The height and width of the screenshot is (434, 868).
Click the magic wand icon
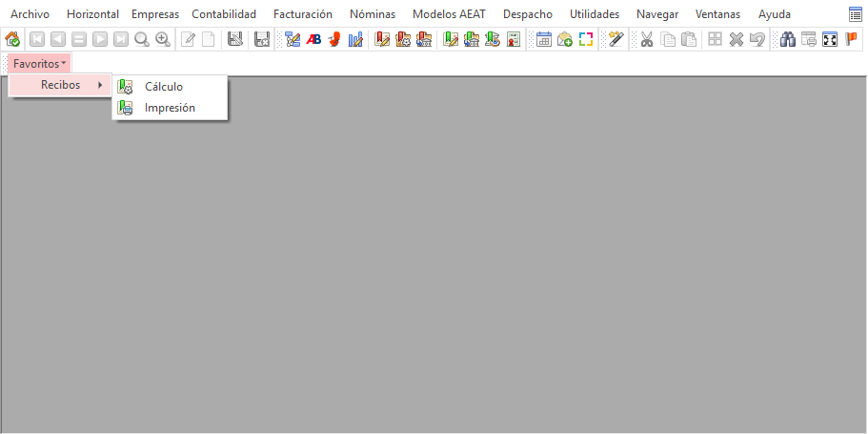(616, 39)
